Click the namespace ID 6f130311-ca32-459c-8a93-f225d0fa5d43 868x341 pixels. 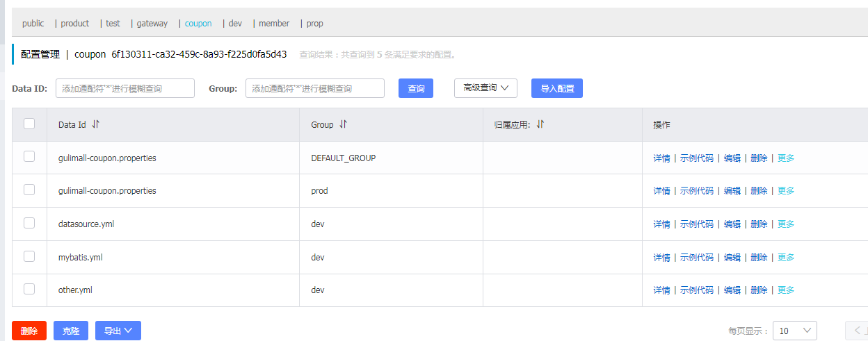pyautogui.click(x=199, y=53)
